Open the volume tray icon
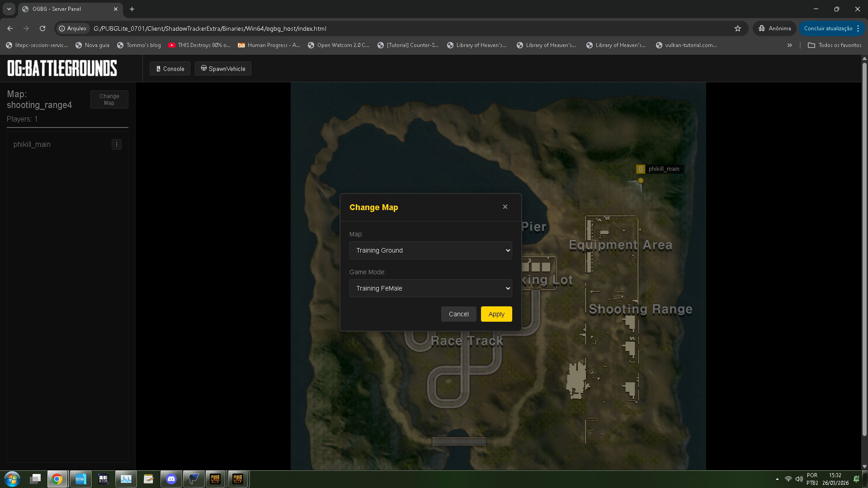 click(x=799, y=479)
